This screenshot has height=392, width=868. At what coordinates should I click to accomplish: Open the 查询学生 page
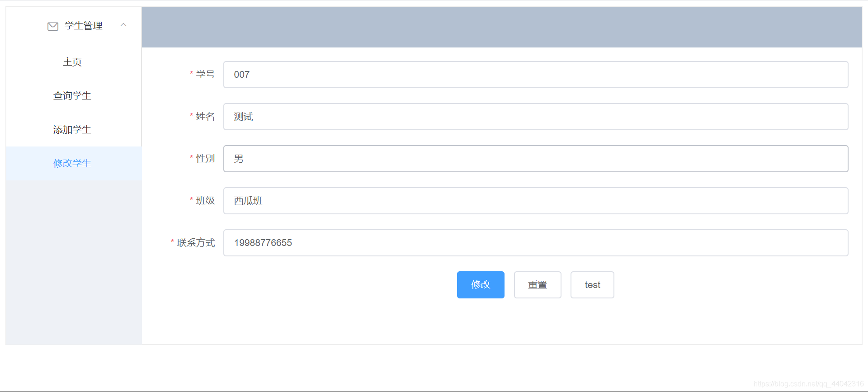pos(72,96)
